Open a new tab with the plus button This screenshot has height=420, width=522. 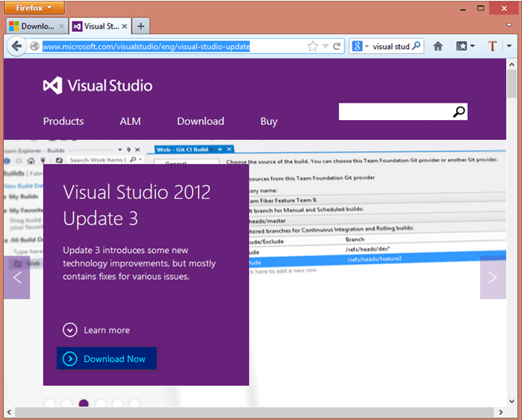click(139, 25)
